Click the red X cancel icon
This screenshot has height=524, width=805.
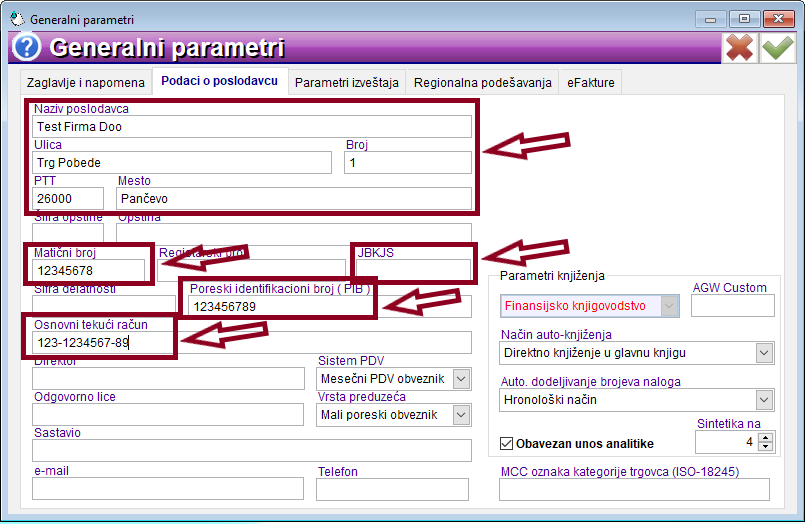click(740, 48)
